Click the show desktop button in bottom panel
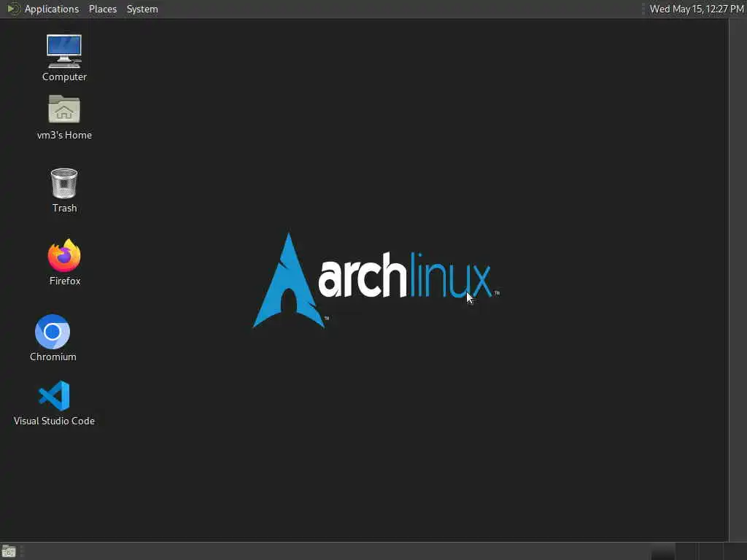The width and height of the screenshot is (747, 560). click(9, 551)
